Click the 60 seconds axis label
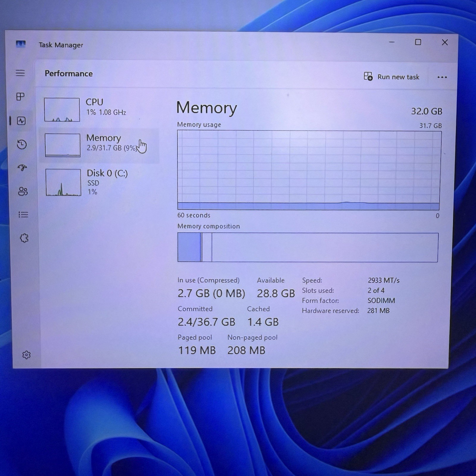The image size is (476, 476). click(x=194, y=215)
